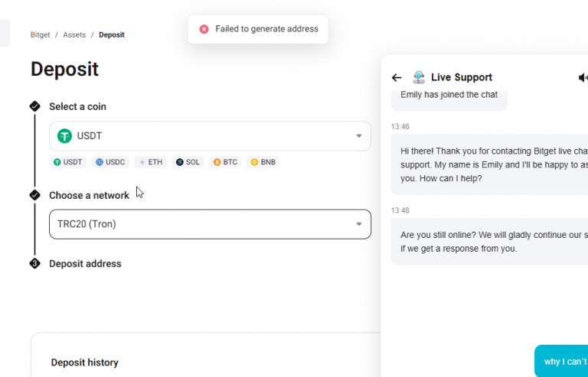
Task: Go back using the Live Support arrow
Action: (397, 77)
